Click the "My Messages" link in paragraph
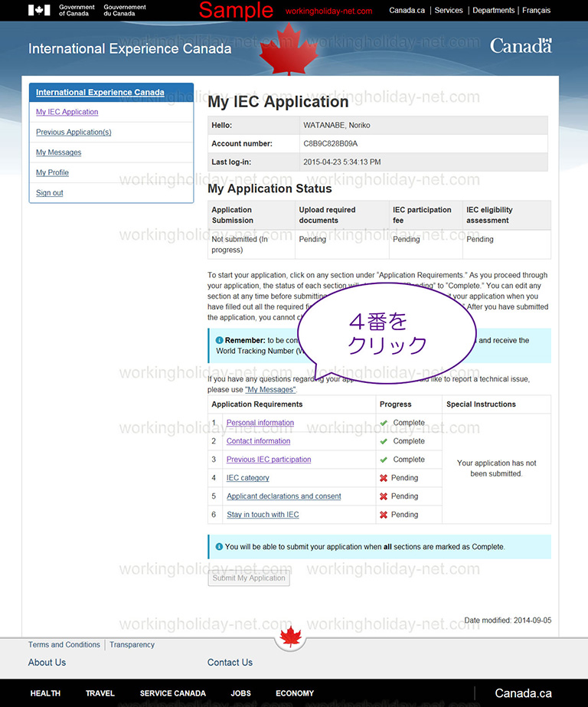 coord(270,390)
